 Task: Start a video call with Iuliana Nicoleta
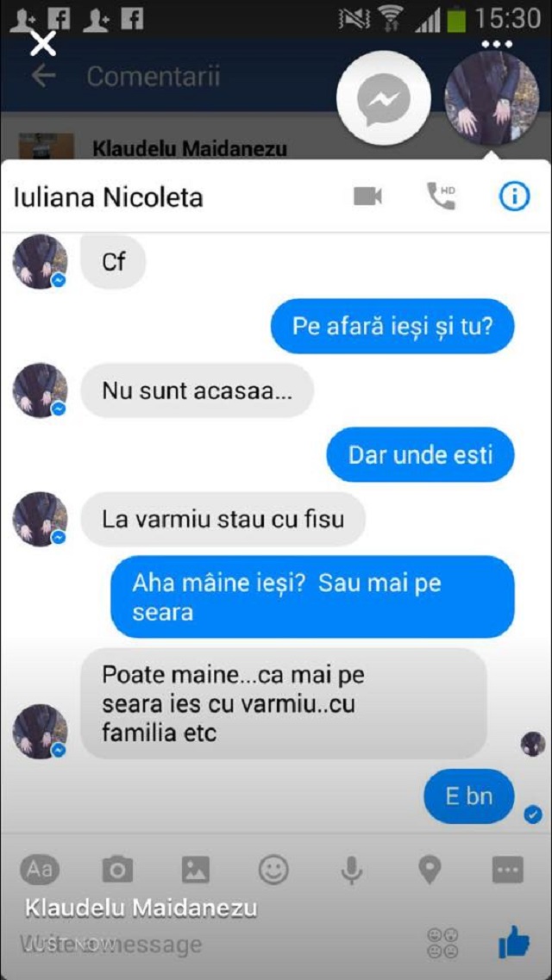click(x=367, y=197)
